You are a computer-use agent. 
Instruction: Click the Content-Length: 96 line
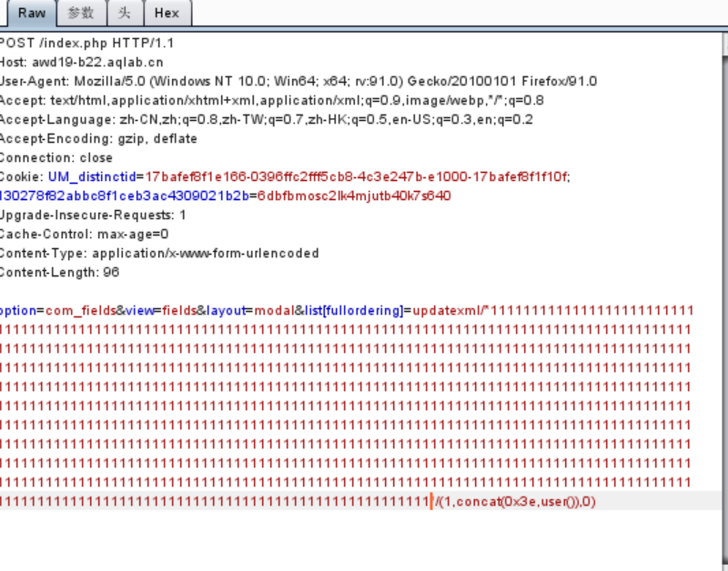pyautogui.click(x=59, y=272)
